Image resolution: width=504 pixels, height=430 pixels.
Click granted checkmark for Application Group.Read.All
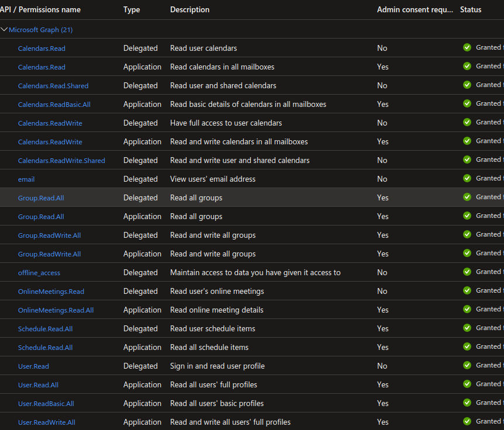click(467, 216)
